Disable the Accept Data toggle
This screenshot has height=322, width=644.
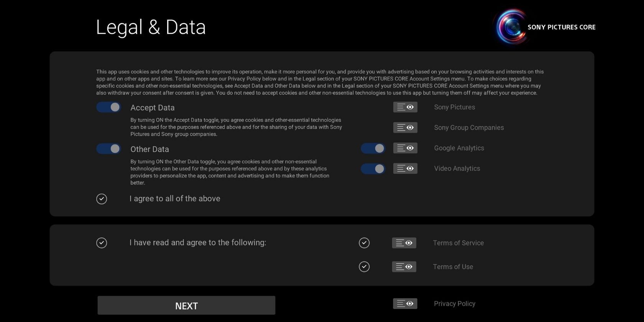click(108, 107)
